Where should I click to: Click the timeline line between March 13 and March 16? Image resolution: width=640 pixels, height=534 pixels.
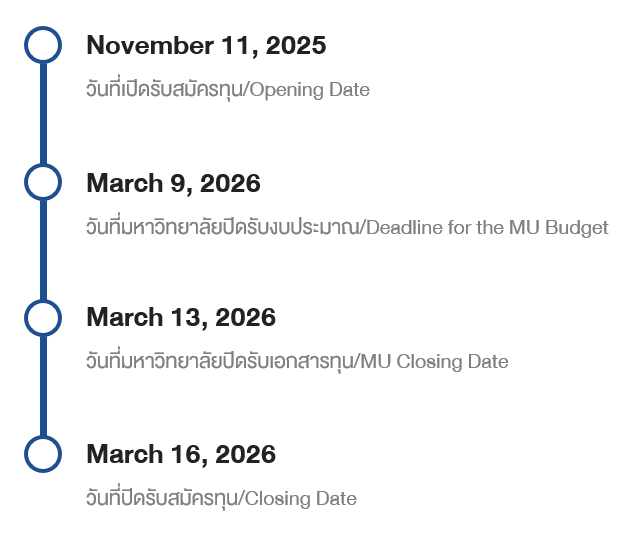(x=43, y=385)
